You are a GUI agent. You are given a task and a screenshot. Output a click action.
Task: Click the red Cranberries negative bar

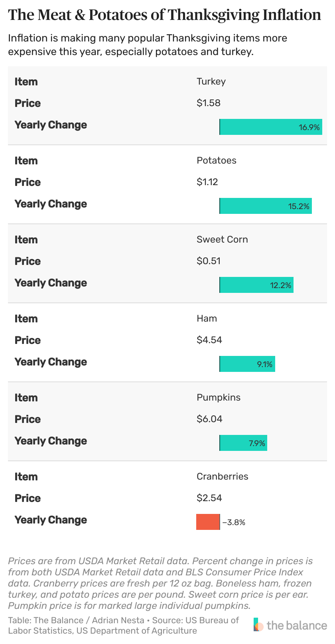pyautogui.click(x=208, y=522)
